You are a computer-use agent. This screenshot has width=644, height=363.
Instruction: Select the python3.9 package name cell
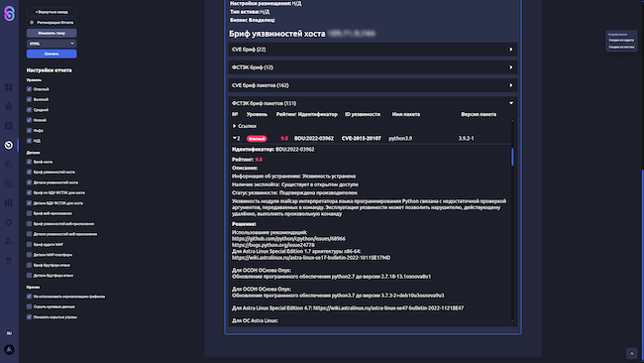pos(400,139)
